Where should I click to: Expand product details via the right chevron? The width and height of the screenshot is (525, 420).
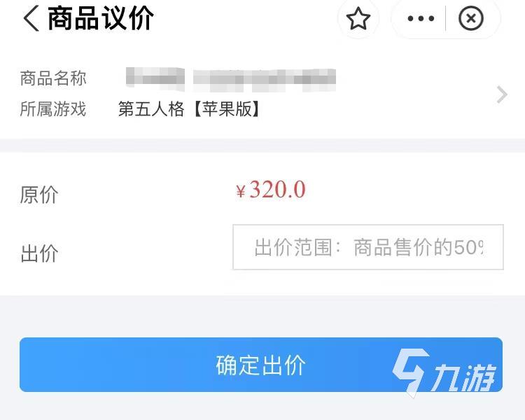[502, 94]
